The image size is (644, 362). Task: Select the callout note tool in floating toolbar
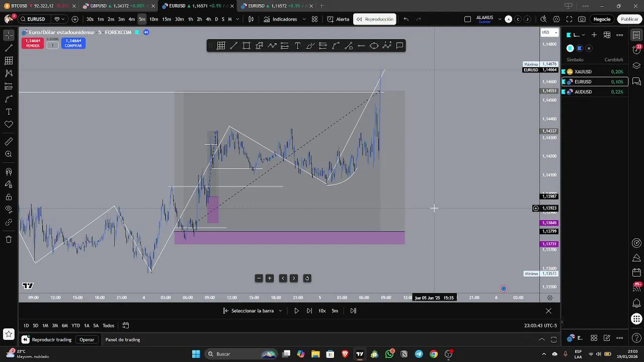coord(400,46)
